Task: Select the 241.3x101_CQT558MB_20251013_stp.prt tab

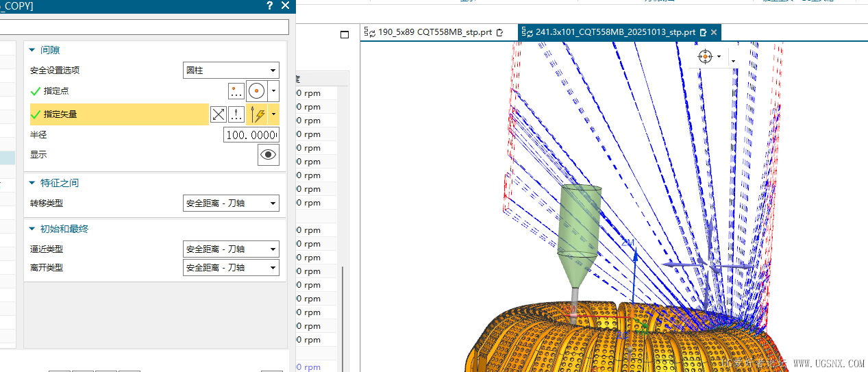Action: pyautogui.click(x=615, y=32)
